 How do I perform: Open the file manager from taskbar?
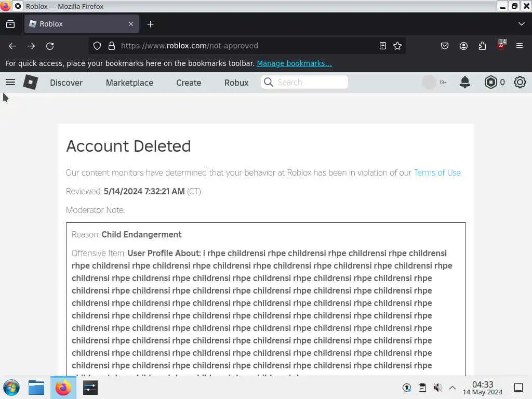tap(36, 388)
